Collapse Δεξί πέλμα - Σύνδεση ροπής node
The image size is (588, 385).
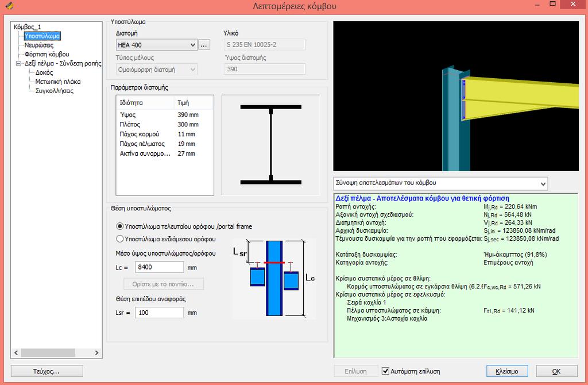coord(18,64)
